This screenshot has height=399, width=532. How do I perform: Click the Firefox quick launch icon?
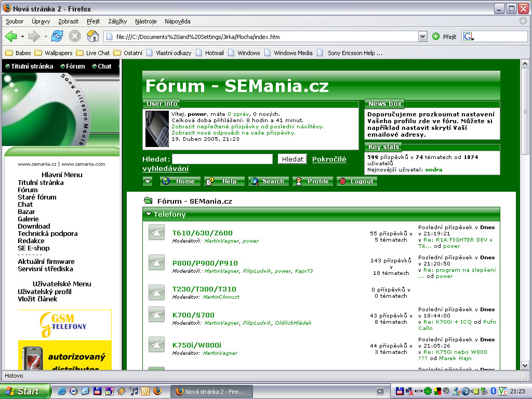[x=157, y=391]
